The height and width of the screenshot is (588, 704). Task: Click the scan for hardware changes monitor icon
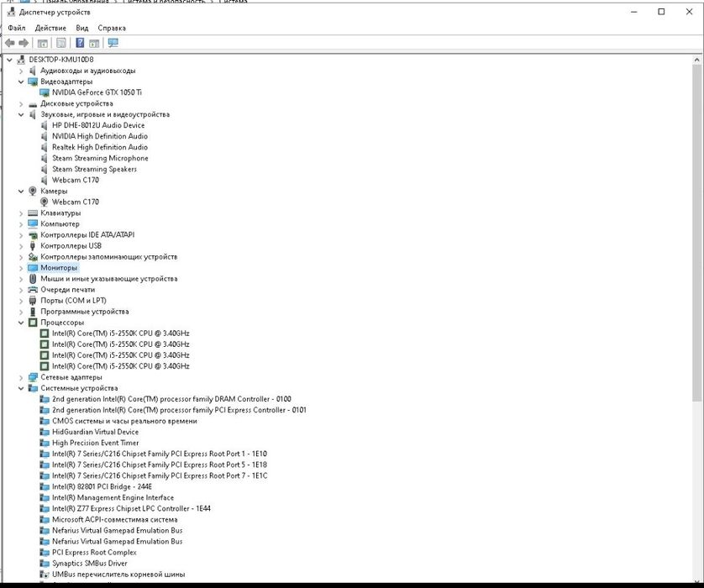(113, 43)
